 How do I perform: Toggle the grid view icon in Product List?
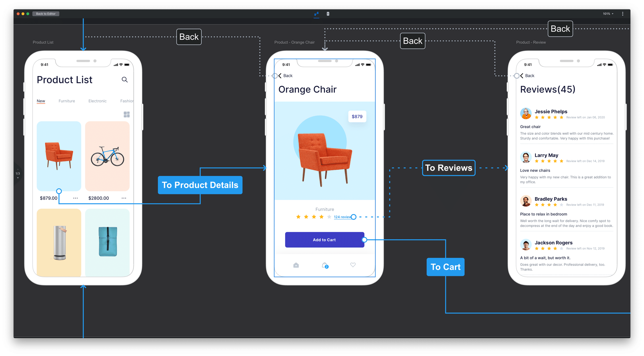(127, 114)
